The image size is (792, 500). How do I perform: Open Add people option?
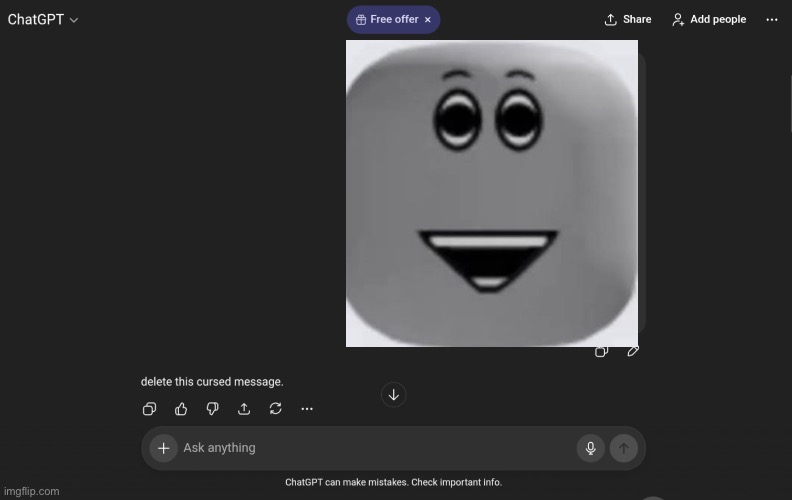pos(709,20)
